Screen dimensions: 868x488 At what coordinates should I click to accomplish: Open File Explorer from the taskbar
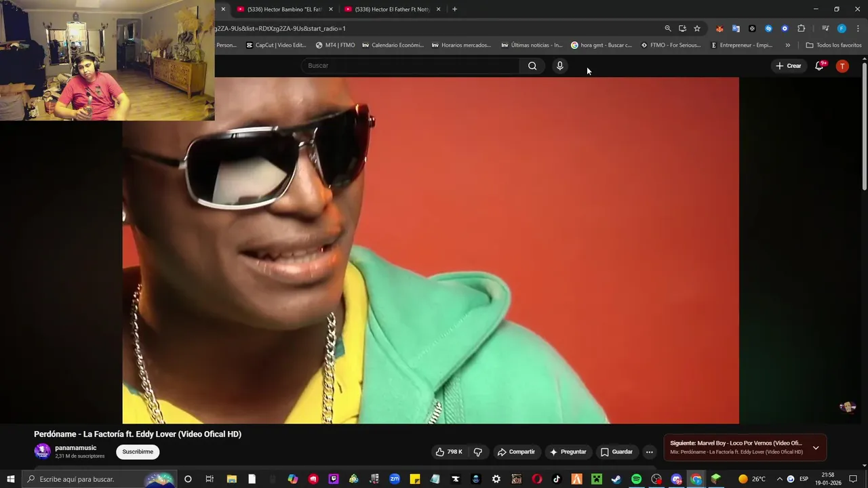(x=231, y=479)
